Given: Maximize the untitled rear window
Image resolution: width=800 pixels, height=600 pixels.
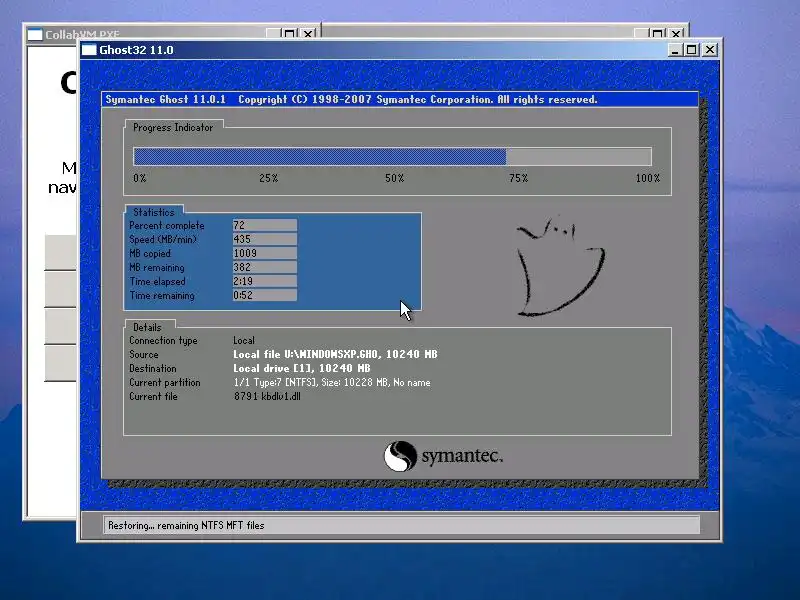Looking at the screenshot, I should (x=658, y=34).
